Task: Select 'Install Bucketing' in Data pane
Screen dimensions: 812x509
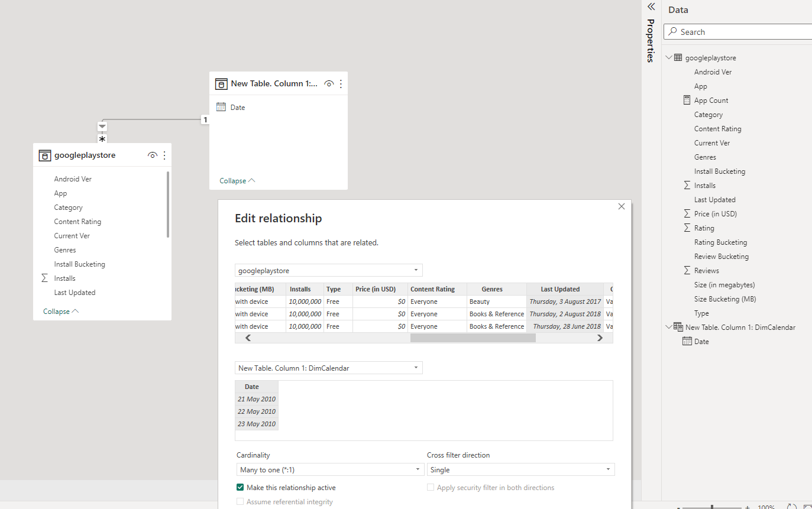Action: pos(720,171)
